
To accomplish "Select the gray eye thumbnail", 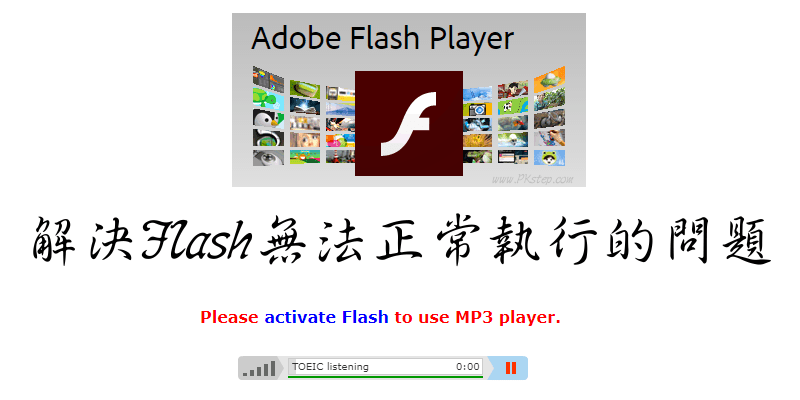I will point(268,157).
